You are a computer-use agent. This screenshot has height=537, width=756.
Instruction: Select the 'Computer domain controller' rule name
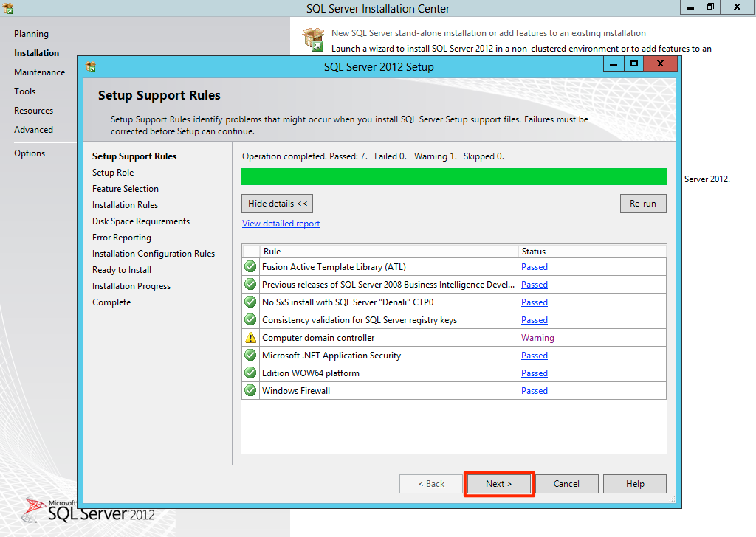(x=318, y=338)
